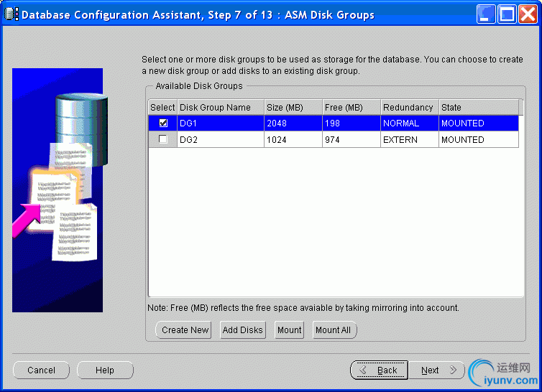The image size is (542, 392).
Task: Click the MOUNTED state of DG2
Action: click(479, 140)
